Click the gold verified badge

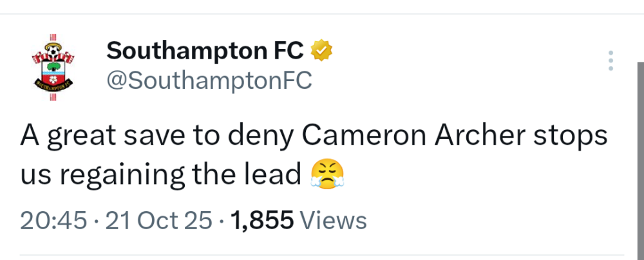[x=321, y=50]
